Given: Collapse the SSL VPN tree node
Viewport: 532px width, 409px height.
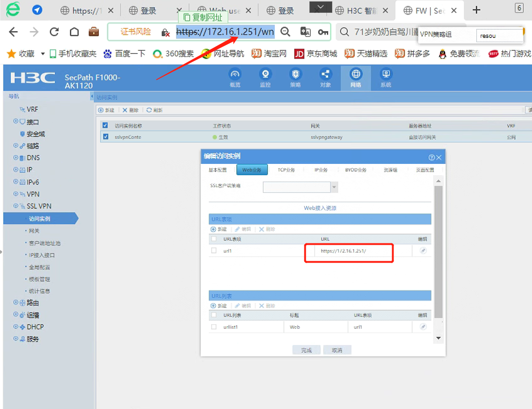Looking at the screenshot, I should point(16,206).
